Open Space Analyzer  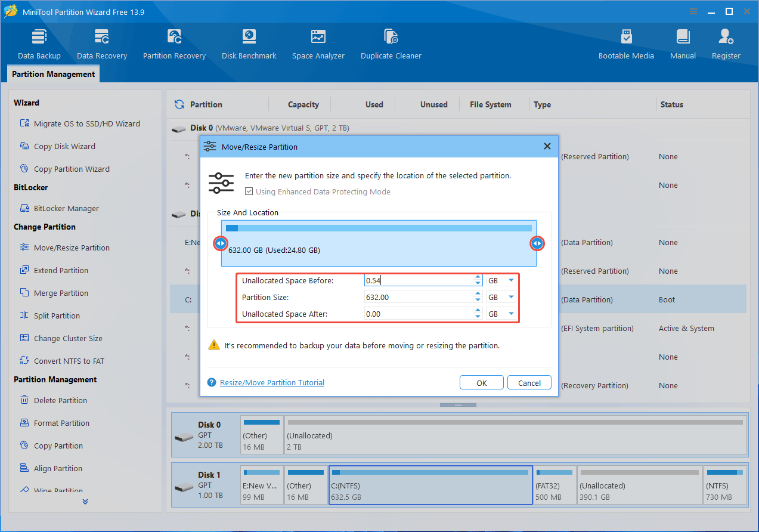click(318, 45)
